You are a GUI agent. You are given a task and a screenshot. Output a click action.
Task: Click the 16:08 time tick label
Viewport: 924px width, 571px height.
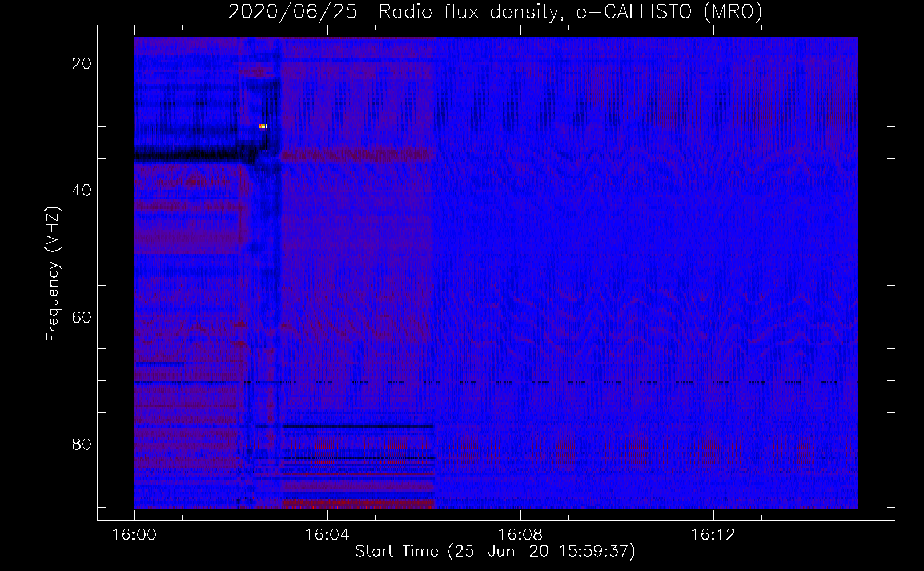pyautogui.click(x=520, y=535)
